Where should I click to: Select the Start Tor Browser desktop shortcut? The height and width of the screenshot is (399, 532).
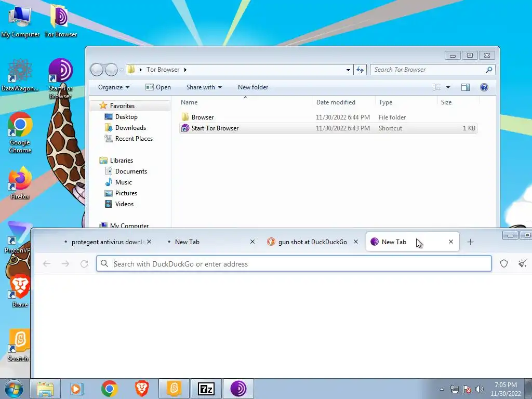60,79
